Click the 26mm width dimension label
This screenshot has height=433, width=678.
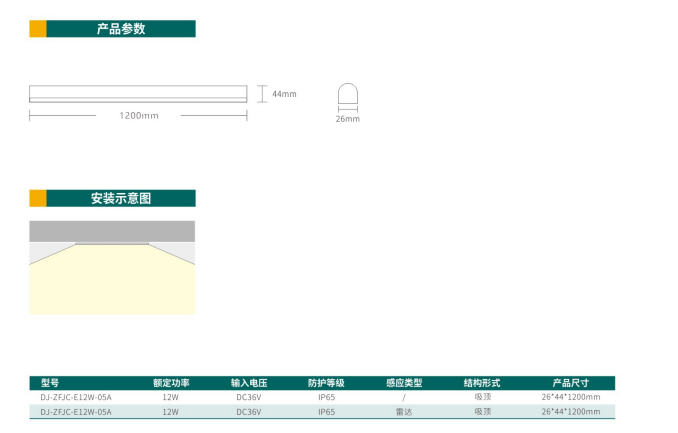[347, 119]
